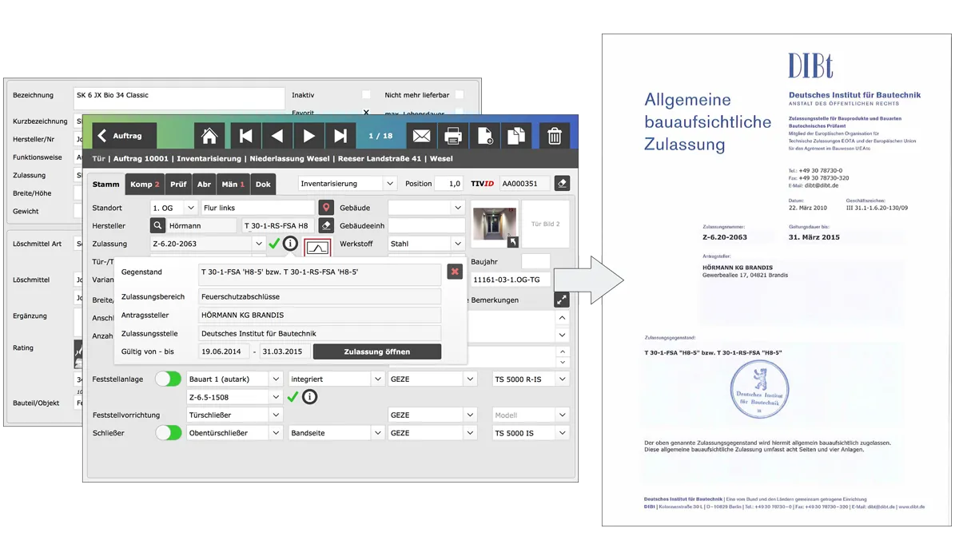
Task: Click the Gültig bis date 31.03.2015
Action: tap(285, 351)
